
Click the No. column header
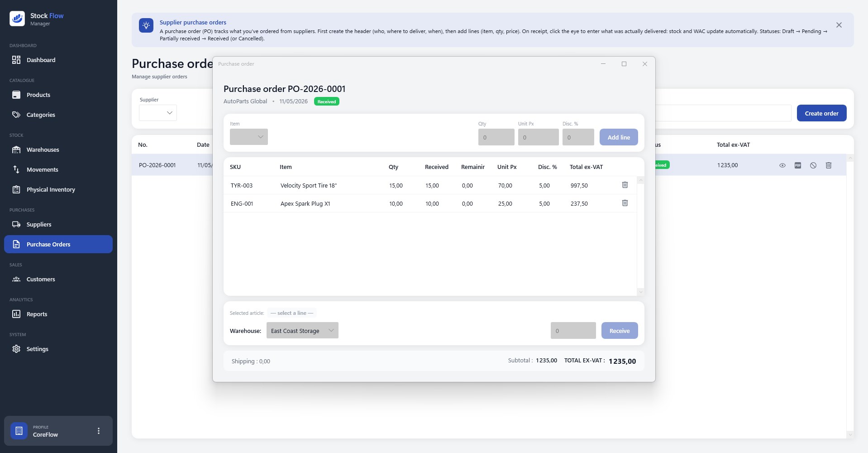click(143, 145)
